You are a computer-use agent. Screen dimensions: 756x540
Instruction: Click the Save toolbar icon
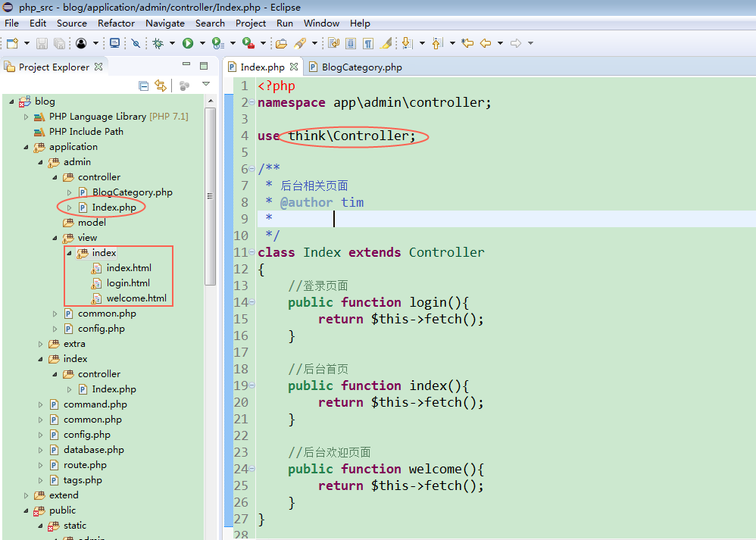point(42,43)
